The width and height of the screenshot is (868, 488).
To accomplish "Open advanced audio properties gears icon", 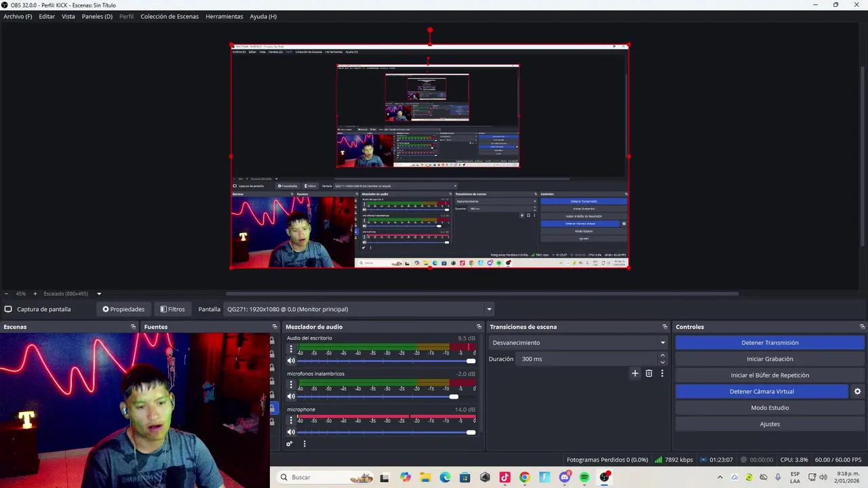I will click(290, 444).
